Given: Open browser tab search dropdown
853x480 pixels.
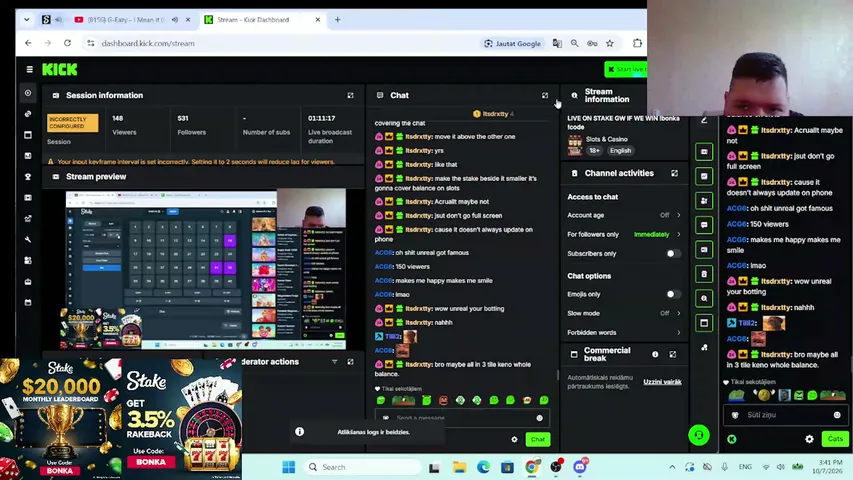Looking at the screenshot, I should pyautogui.click(x=27, y=20).
